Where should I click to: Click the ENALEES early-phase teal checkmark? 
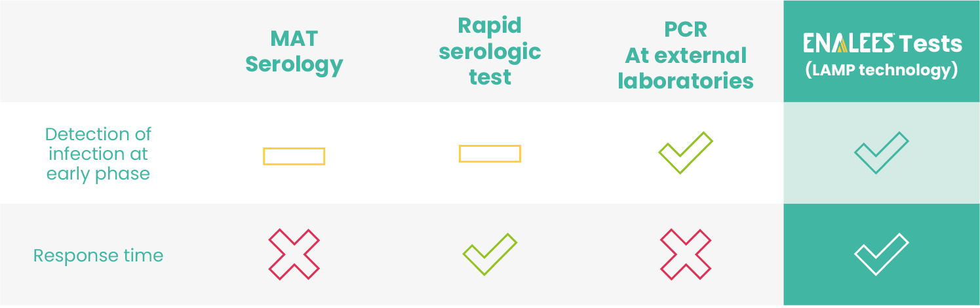(881, 153)
